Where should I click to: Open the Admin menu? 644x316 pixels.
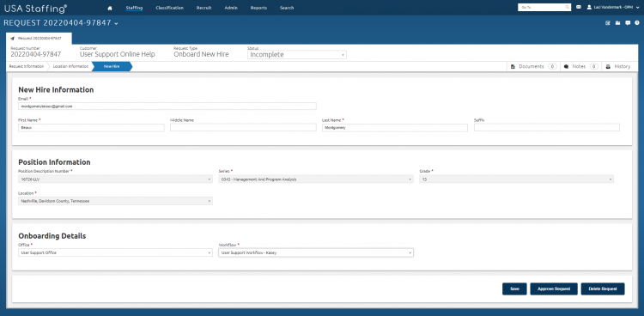[231, 8]
